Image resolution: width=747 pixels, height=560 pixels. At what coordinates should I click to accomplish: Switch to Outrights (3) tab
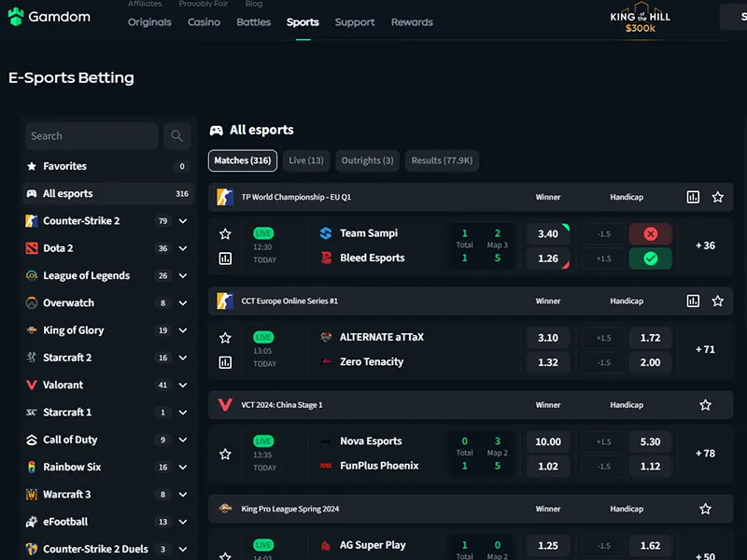[367, 161]
